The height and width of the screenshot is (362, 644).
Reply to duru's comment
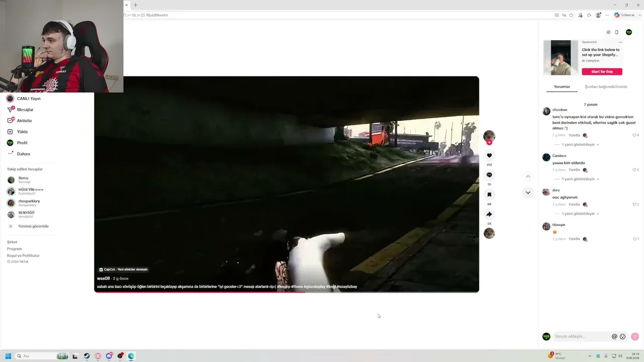pyautogui.click(x=574, y=205)
